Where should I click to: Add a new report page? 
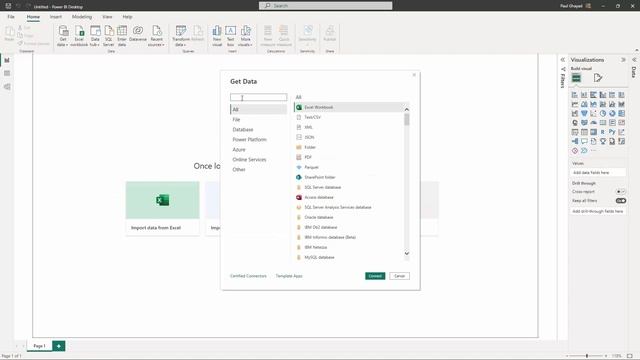[59, 346]
